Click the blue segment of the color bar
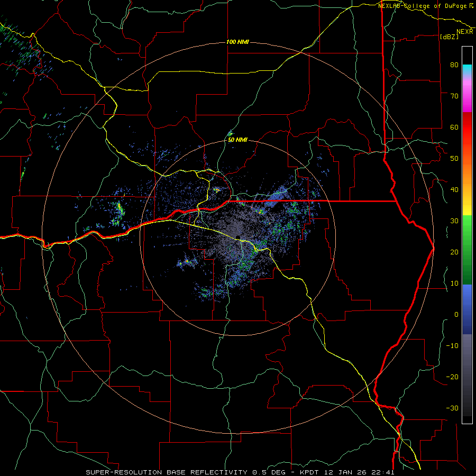476x476 pixels. click(467, 309)
